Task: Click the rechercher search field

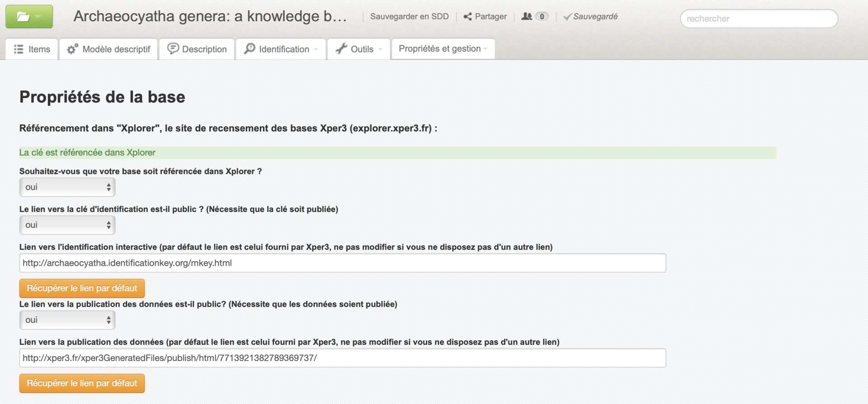Action: [x=759, y=19]
